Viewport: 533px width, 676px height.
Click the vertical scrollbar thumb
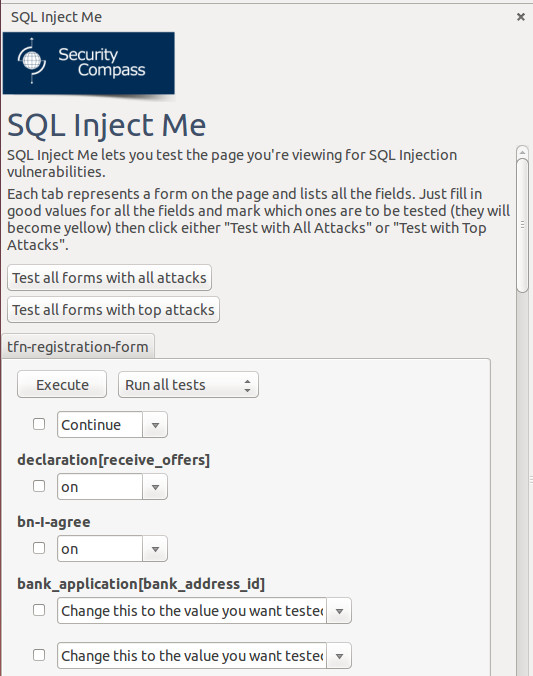[522, 225]
